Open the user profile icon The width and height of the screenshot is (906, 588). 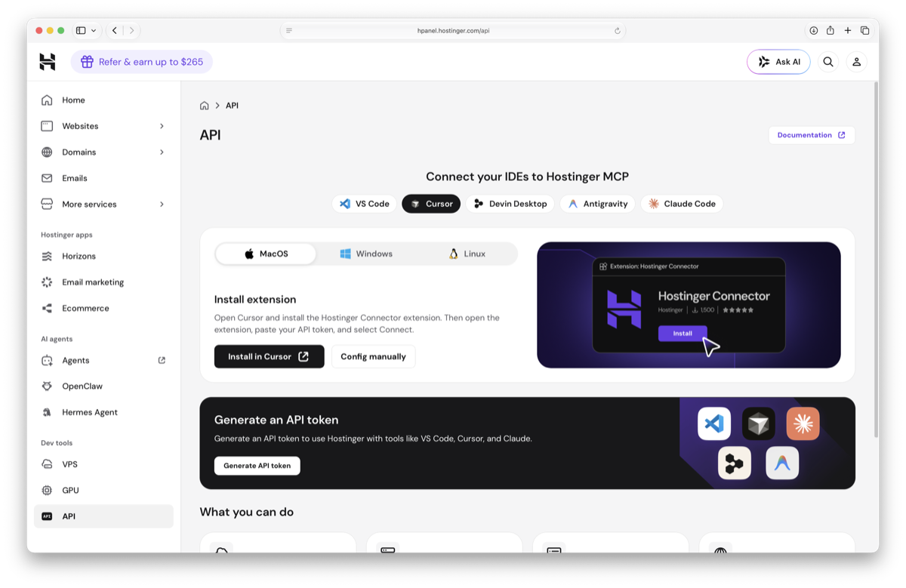pyautogui.click(x=856, y=62)
